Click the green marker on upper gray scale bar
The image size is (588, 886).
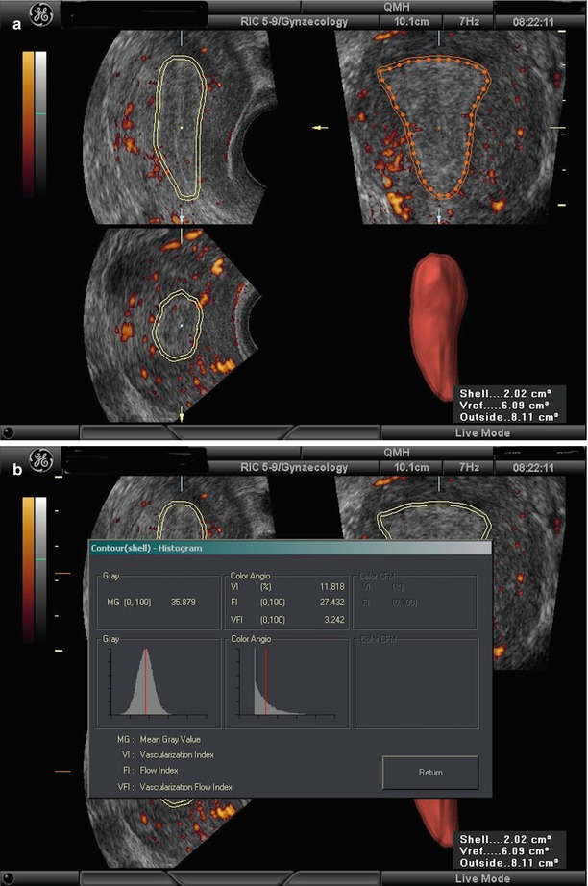click(x=40, y=114)
